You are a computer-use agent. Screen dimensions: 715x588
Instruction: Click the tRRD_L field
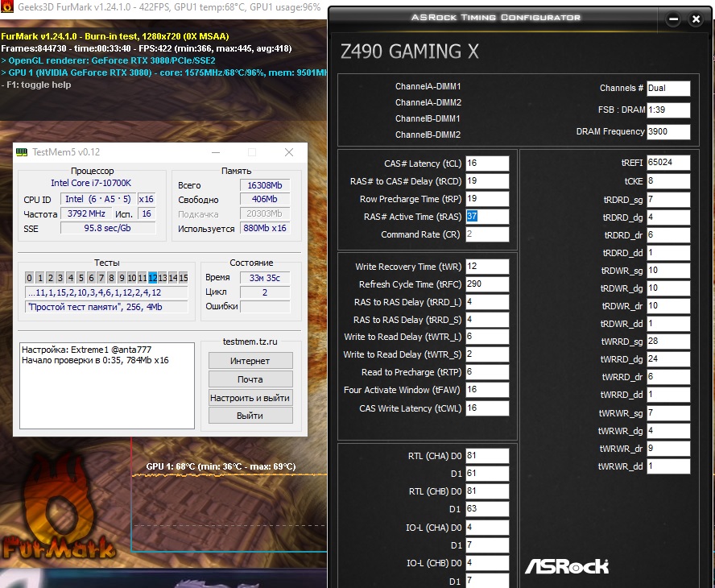[487, 302]
